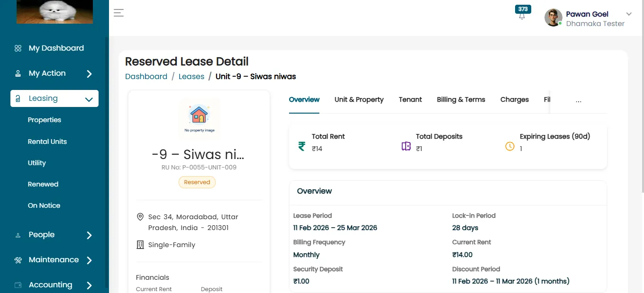Click Pawan Goel's profile avatar
Screen dimensions: 644x293
click(x=553, y=18)
